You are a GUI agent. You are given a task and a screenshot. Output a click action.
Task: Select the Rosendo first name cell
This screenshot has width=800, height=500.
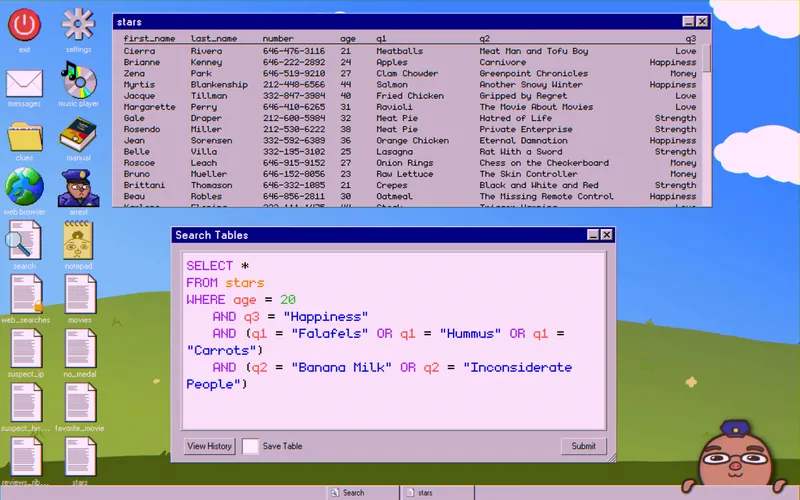click(142, 130)
